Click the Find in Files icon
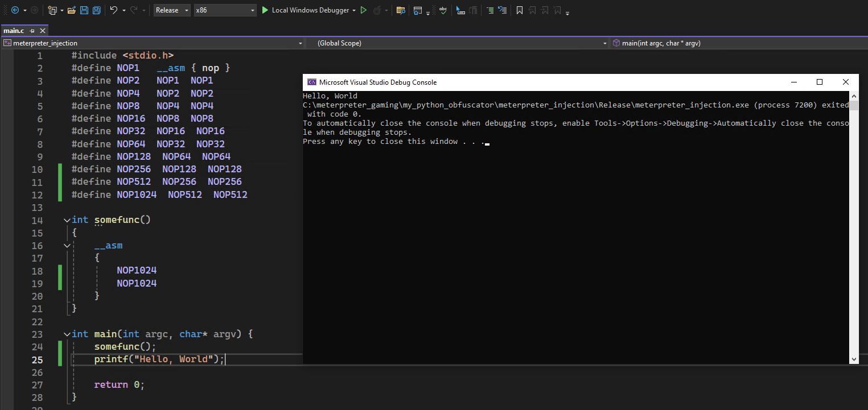 tap(401, 10)
